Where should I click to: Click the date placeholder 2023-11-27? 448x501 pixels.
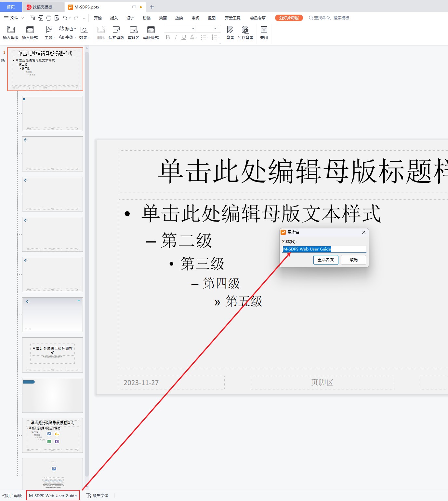pos(172,383)
